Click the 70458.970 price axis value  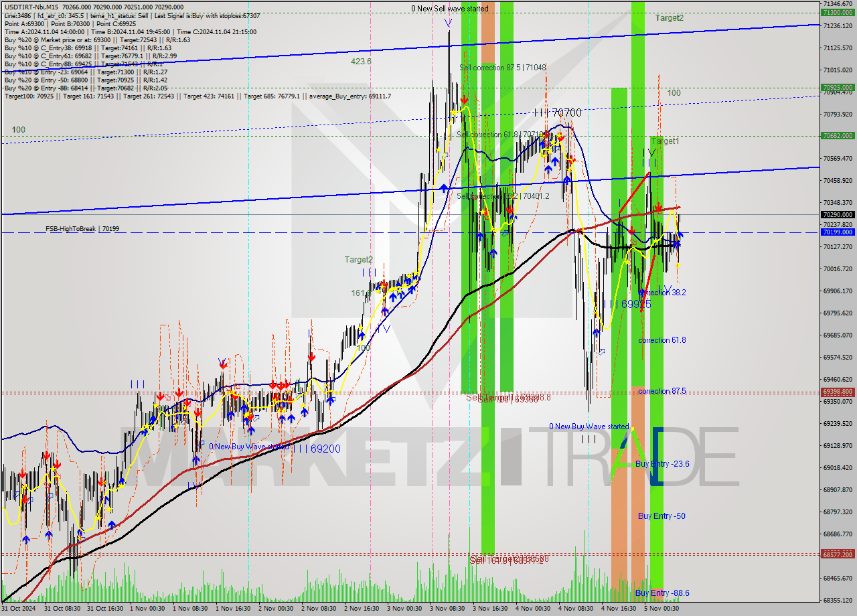point(838,181)
